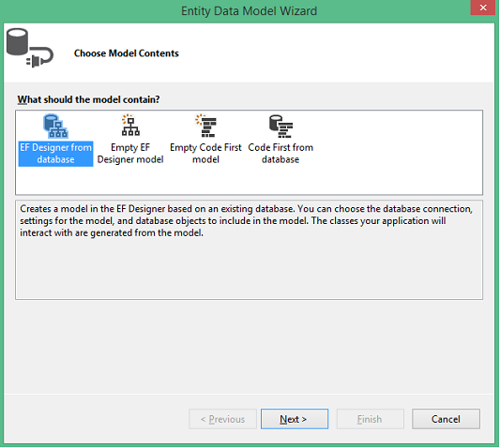
Task: Click the 'What should the model contain?' label
Action: tap(88, 99)
